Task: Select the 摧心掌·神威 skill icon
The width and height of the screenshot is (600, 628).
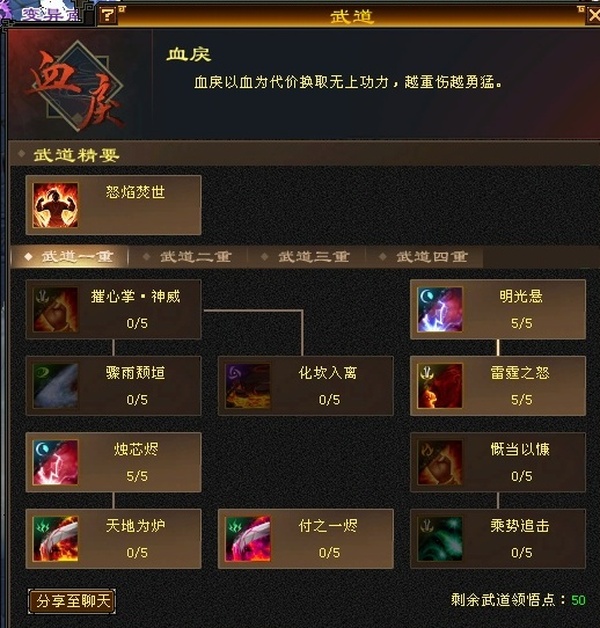Action: pyautogui.click(x=55, y=310)
